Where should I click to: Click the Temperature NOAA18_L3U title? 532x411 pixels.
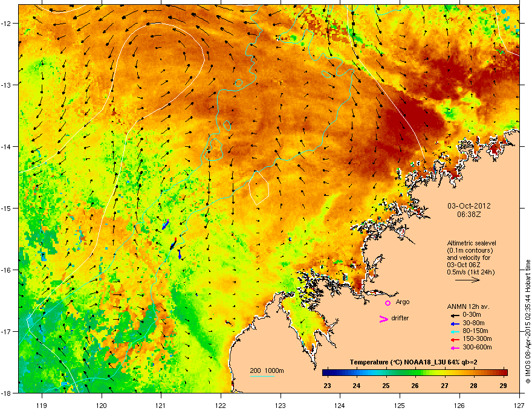pyautogui.click(x=414, y=362)
